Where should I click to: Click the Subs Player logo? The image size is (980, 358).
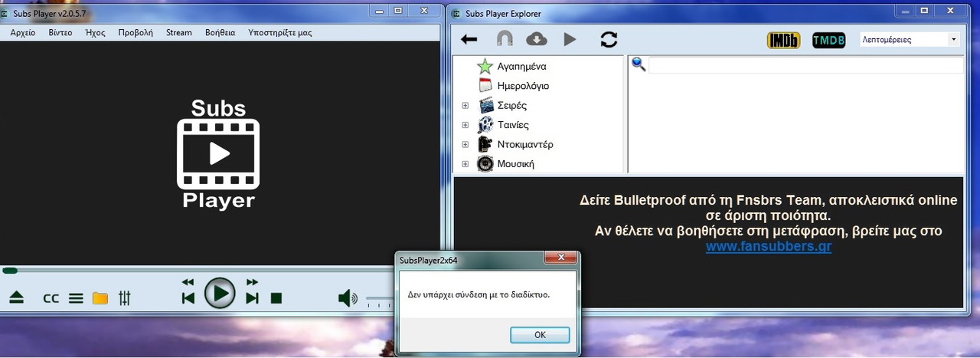click(x=219, y=153)
